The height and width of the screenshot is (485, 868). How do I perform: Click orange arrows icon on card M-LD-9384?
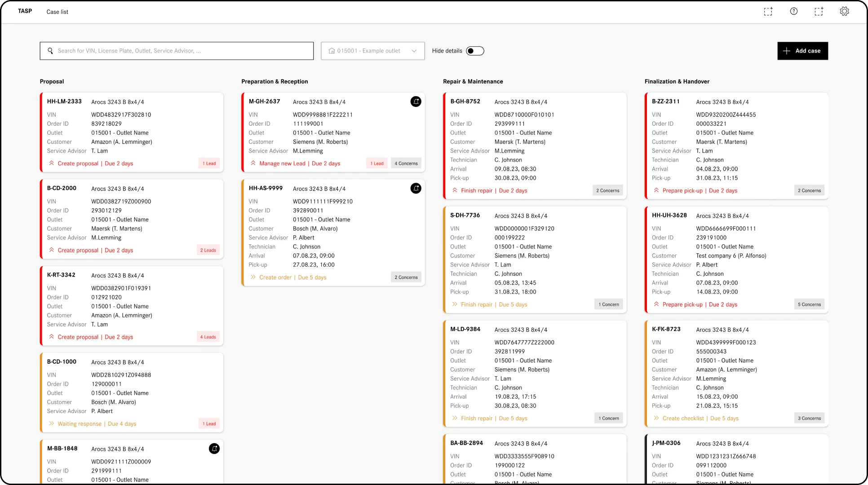click(455, 418)
